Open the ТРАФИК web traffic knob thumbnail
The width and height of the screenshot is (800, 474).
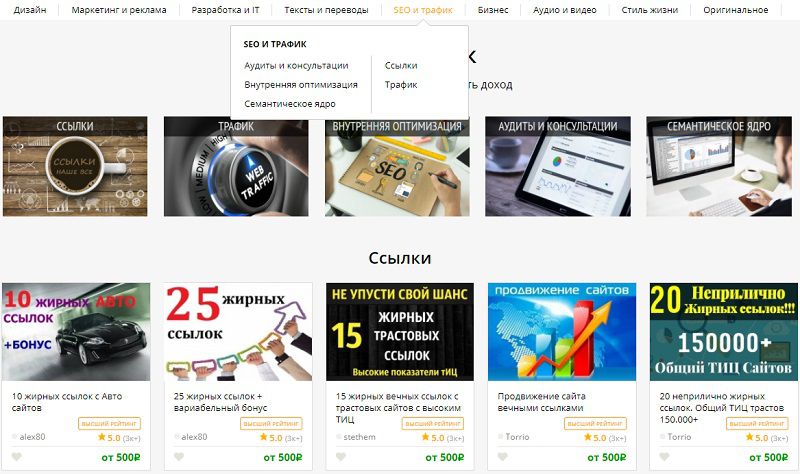[x=236, y=166]
